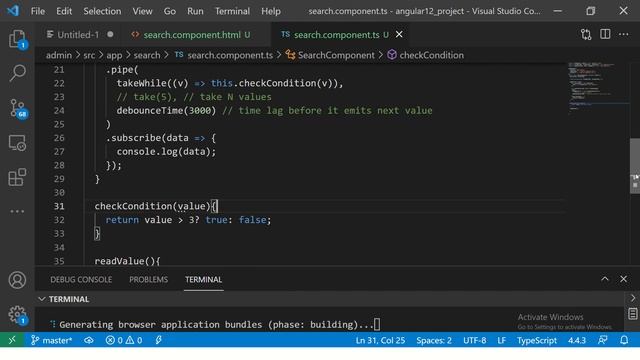Open the Remote Explorer view
Image resolution: width=640 pixels, height=360 pixels.
[17, 143]
